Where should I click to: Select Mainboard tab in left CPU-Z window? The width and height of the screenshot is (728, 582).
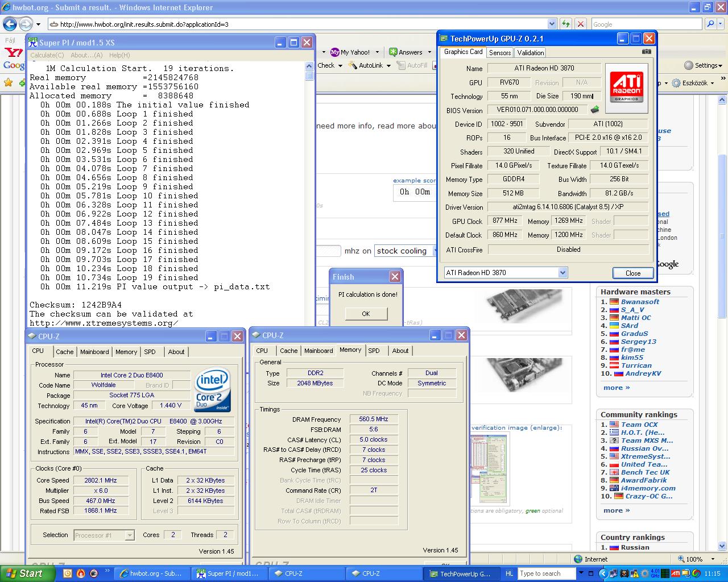pos(94,352)
